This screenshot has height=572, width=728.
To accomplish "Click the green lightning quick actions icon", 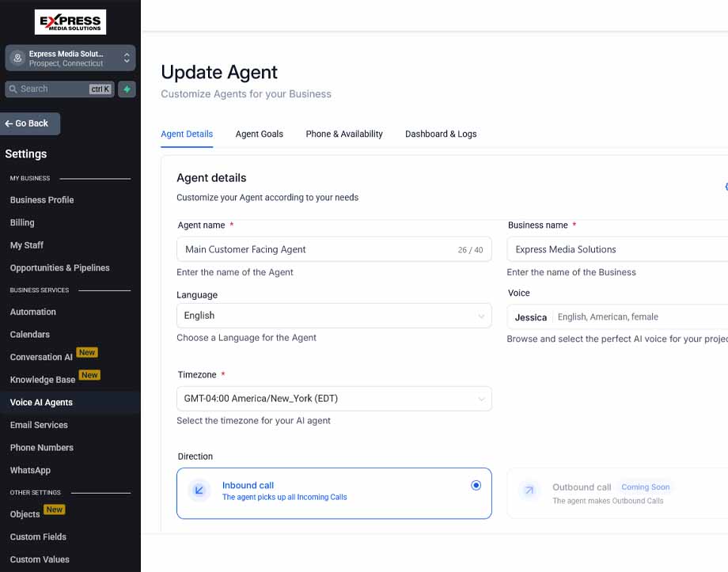I will [x=127, y=89].
